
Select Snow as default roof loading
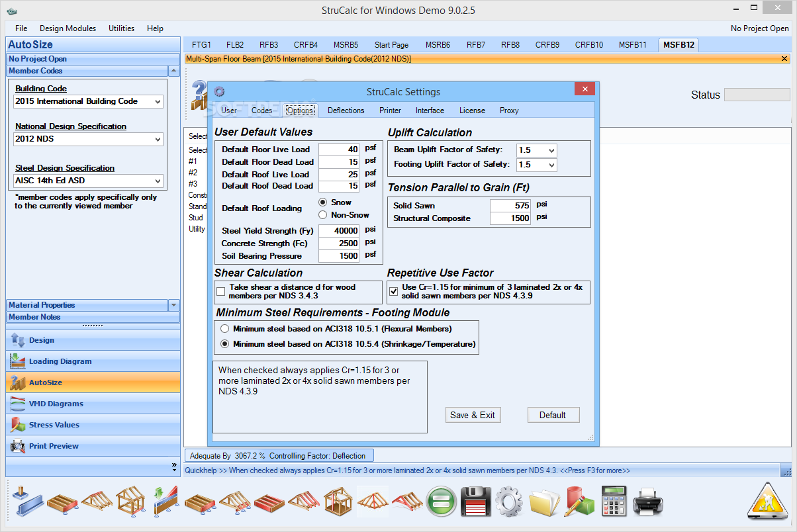tap(323, 202)
